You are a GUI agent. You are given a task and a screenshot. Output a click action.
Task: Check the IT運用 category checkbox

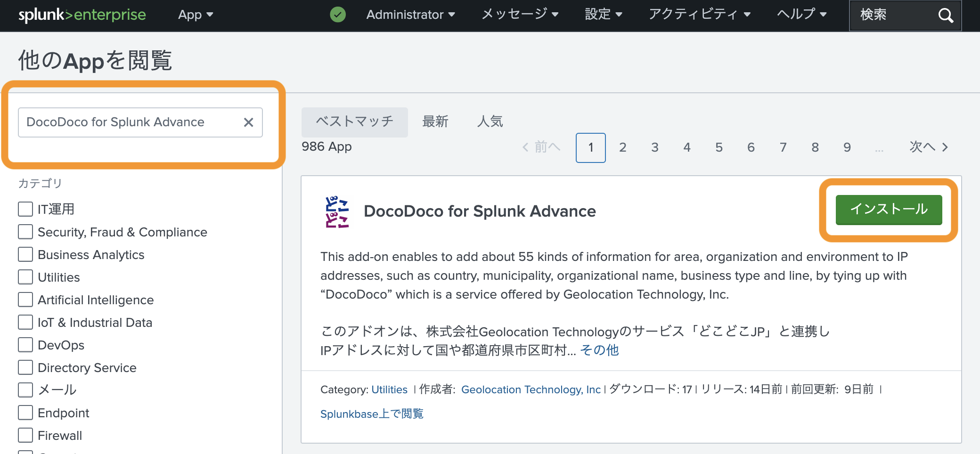pos(25,209)
